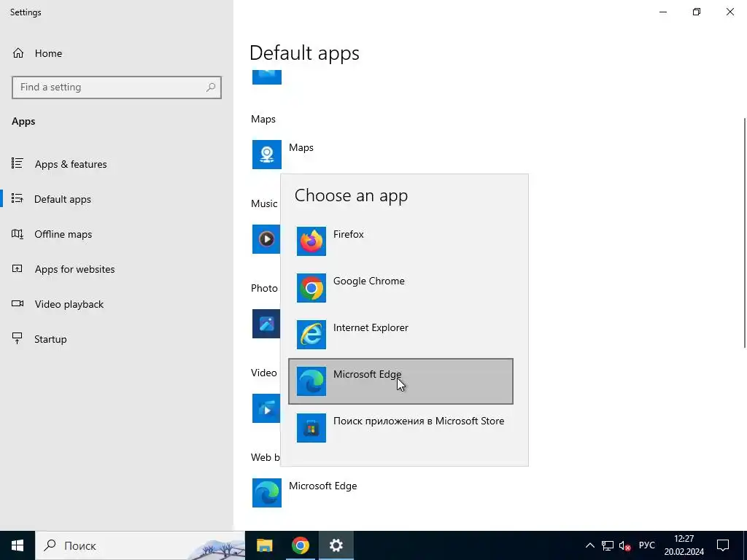Viewport: 747px width, 560px height.
Task: Focus the Find a setting box
Action: coord(117,87)
